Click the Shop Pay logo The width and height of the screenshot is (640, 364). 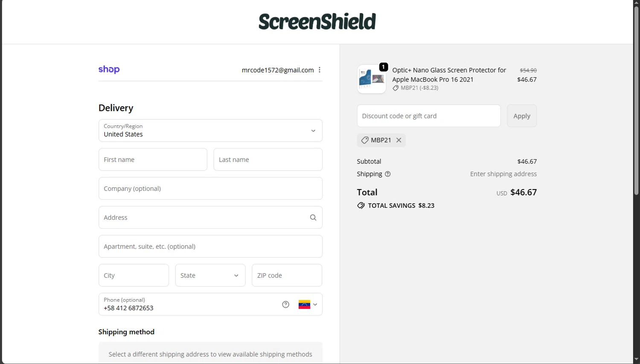109,70
